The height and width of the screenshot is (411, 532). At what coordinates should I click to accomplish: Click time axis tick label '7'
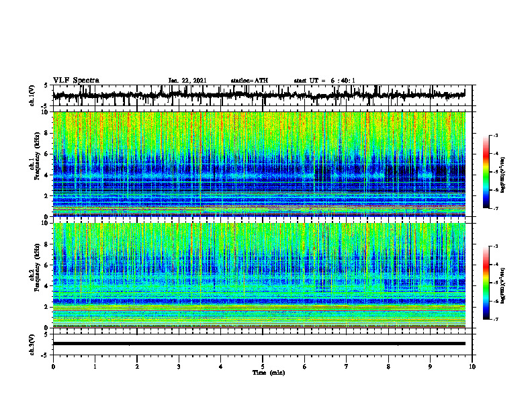click(347, 367)
